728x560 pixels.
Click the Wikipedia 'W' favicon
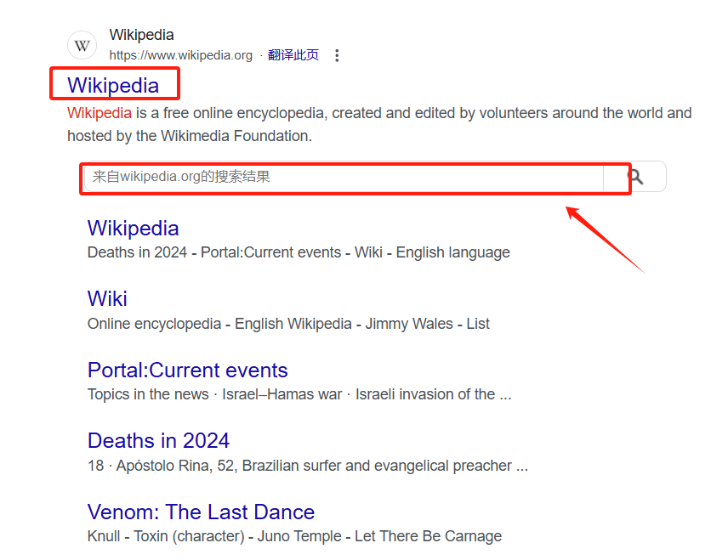[x=82, y=45]
